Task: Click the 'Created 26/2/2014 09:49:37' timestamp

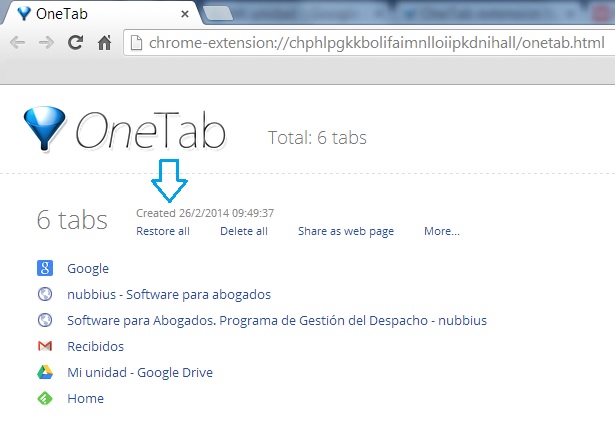Action: click(x=205, y=213)
